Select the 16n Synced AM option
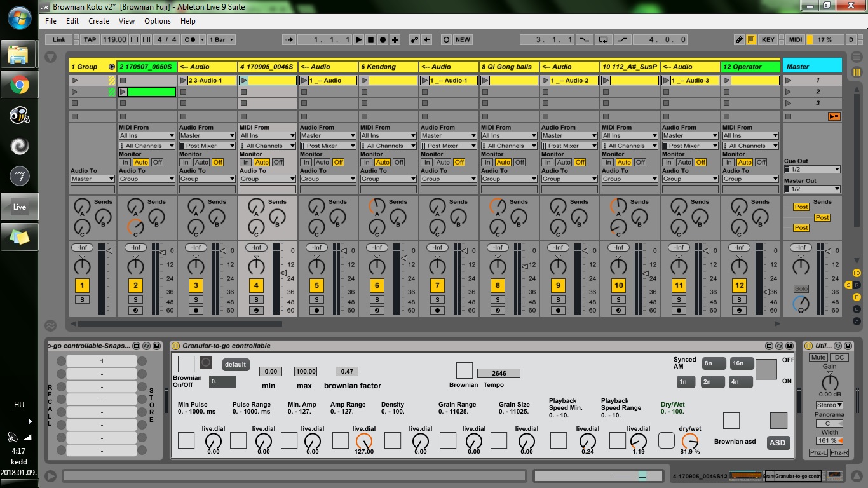868x488 pixels. [741, 363]
